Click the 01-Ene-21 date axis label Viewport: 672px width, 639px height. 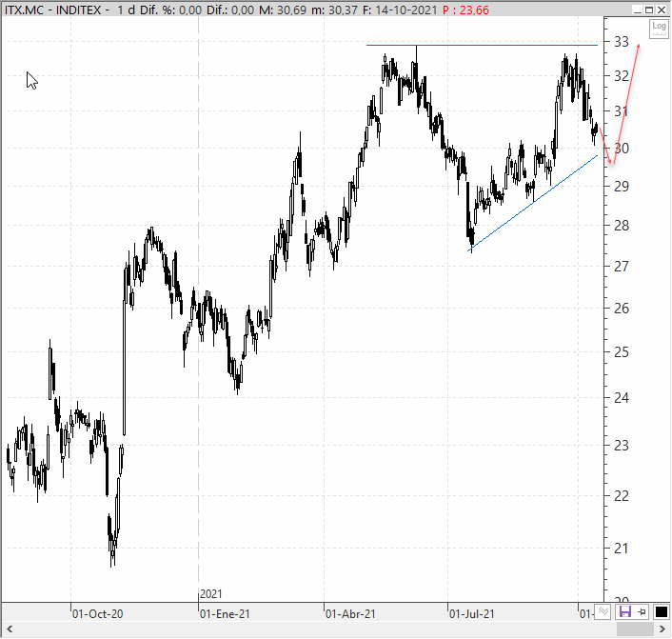point(225,614)
